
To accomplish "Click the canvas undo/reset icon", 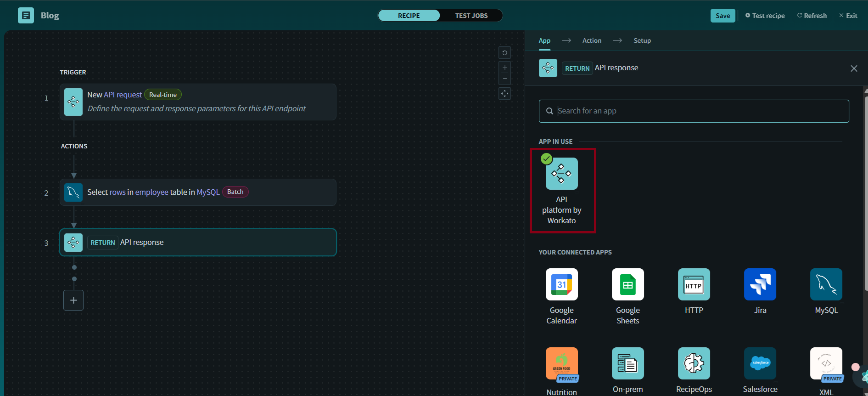I will click(505, 53).
